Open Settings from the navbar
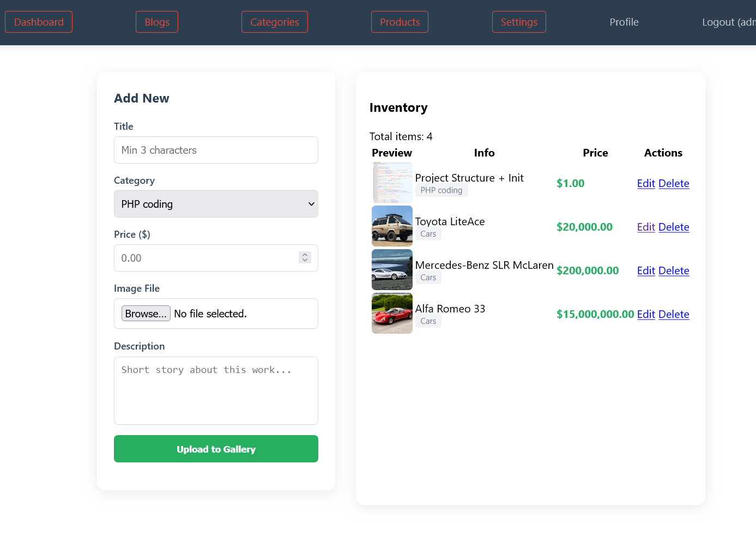Screen dimensions: 756x548 click(x=519, y=22)
